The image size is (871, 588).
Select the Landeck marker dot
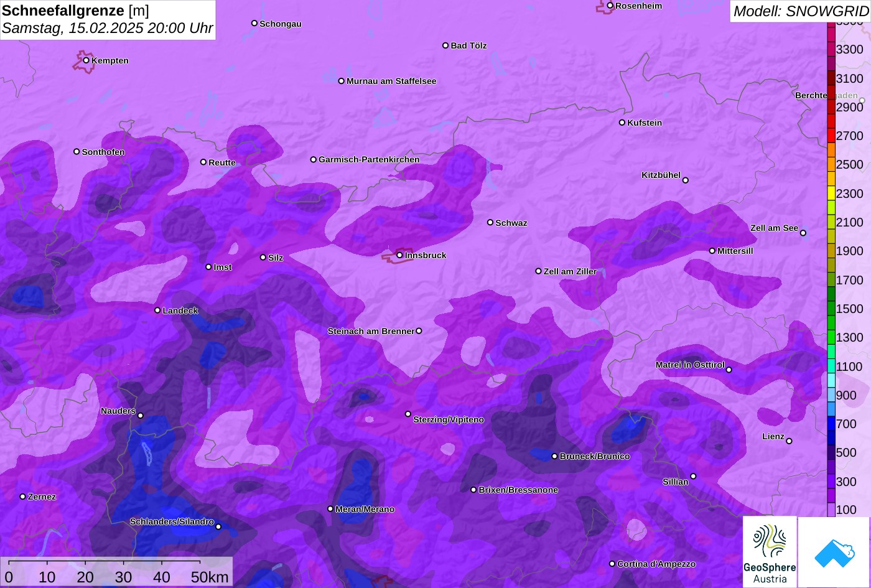[157, 310]
